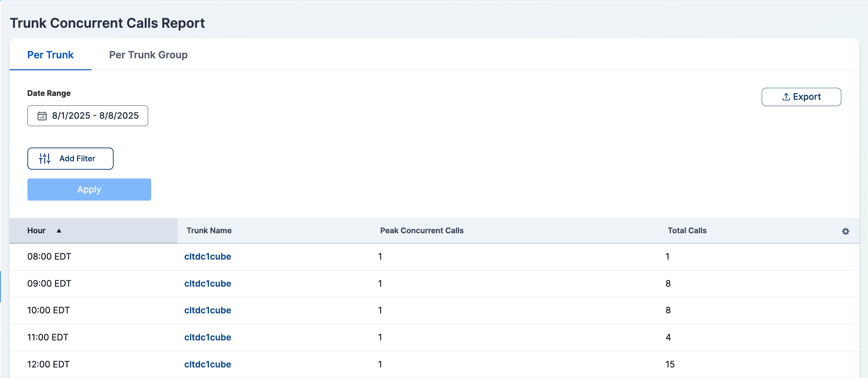Toggle the ascending sort arrow on the Hour column
This screenshot has width=868, height=378.
pyautogui.click(x=59, y=231)
